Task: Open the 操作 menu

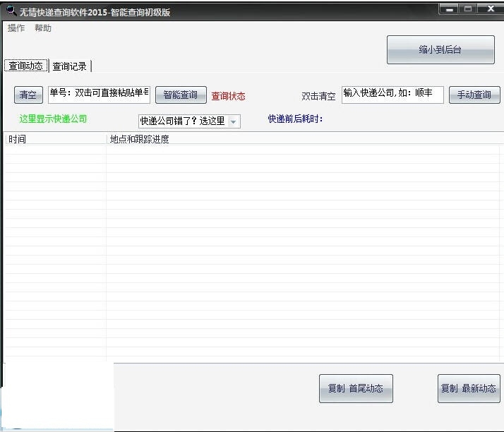Action: tap(16, 28)
